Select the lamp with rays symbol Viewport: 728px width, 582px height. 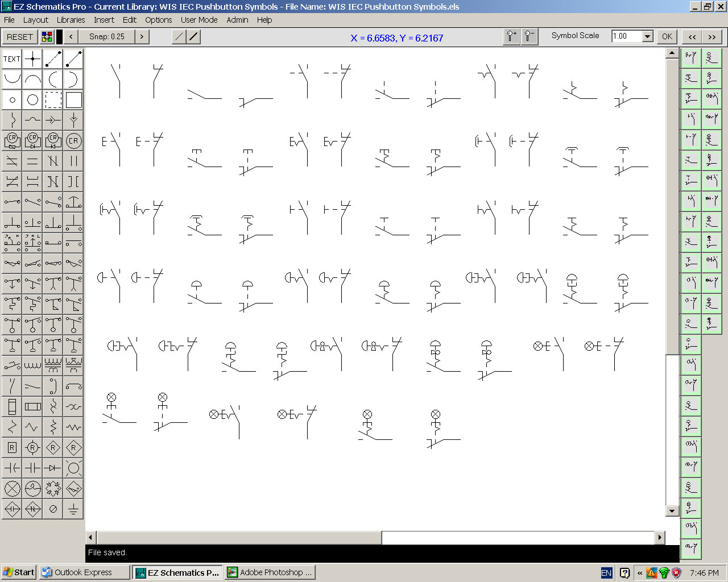click(73, 468)
